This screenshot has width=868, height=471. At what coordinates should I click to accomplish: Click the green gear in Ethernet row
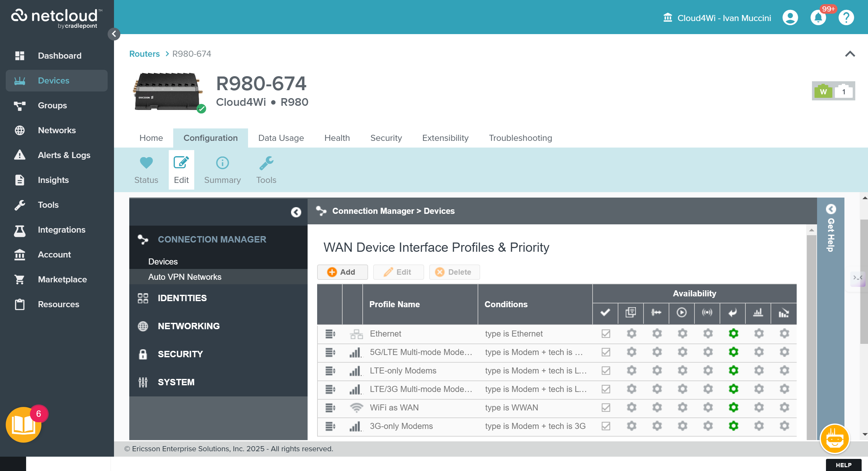(733, 333)
